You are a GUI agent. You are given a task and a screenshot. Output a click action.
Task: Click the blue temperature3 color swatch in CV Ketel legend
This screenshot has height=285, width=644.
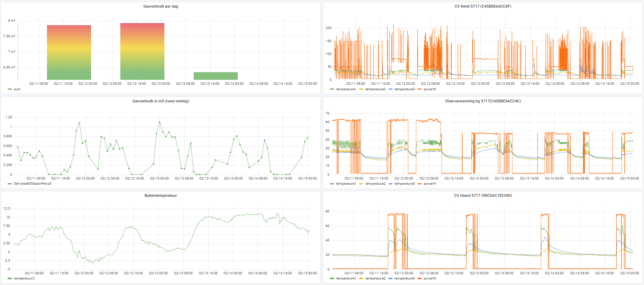[391, 89]
